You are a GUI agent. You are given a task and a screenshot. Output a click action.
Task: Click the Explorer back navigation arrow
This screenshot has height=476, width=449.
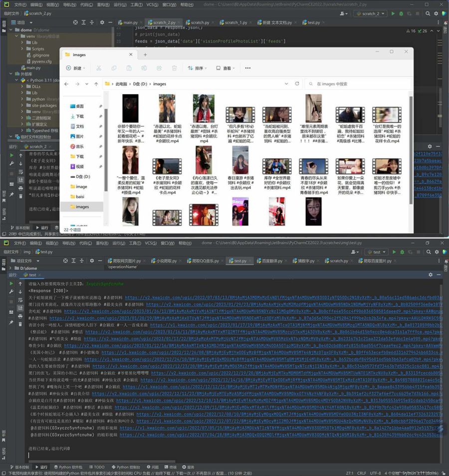(66, 84)
